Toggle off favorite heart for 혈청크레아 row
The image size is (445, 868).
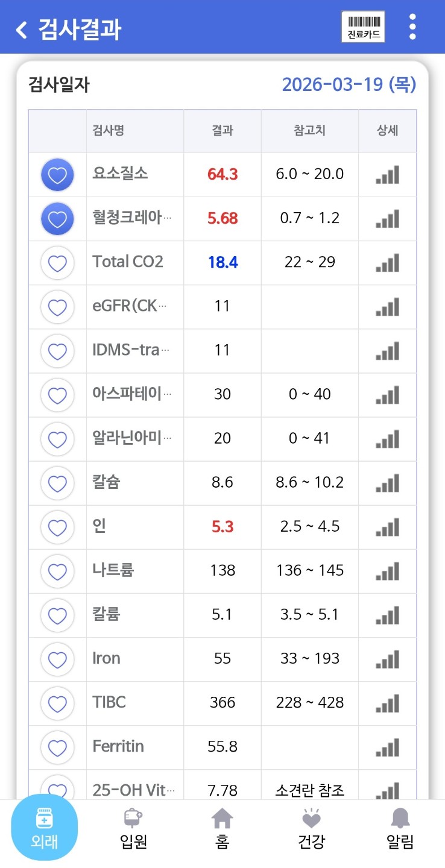click(57, 219)
